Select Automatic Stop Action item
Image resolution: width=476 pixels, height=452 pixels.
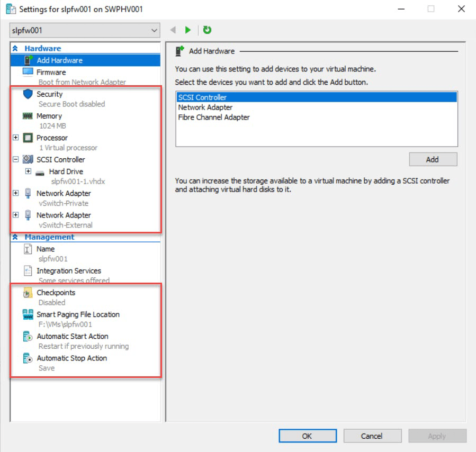coord(71,358)
